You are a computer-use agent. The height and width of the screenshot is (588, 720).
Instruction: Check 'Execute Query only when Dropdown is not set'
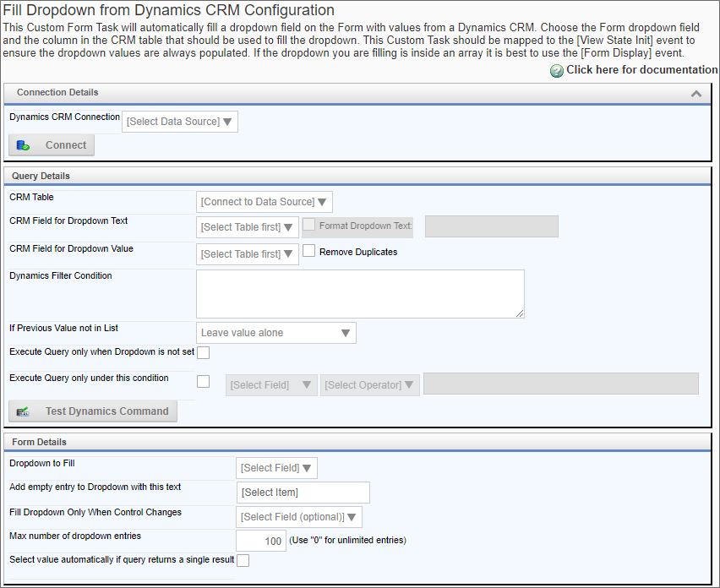(x=203, y=352)
